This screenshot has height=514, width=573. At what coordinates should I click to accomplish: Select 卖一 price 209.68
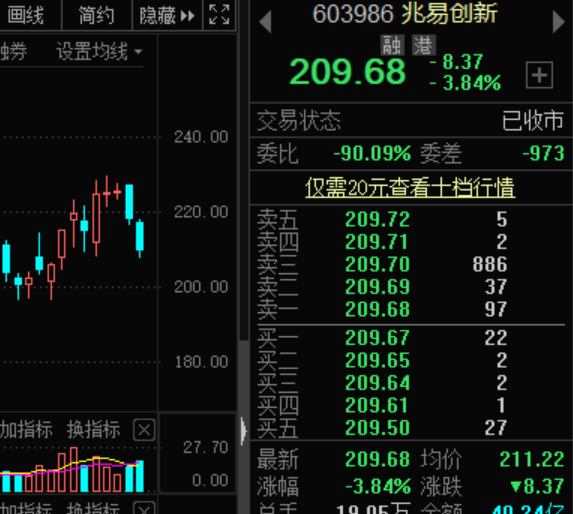[377, 309]
